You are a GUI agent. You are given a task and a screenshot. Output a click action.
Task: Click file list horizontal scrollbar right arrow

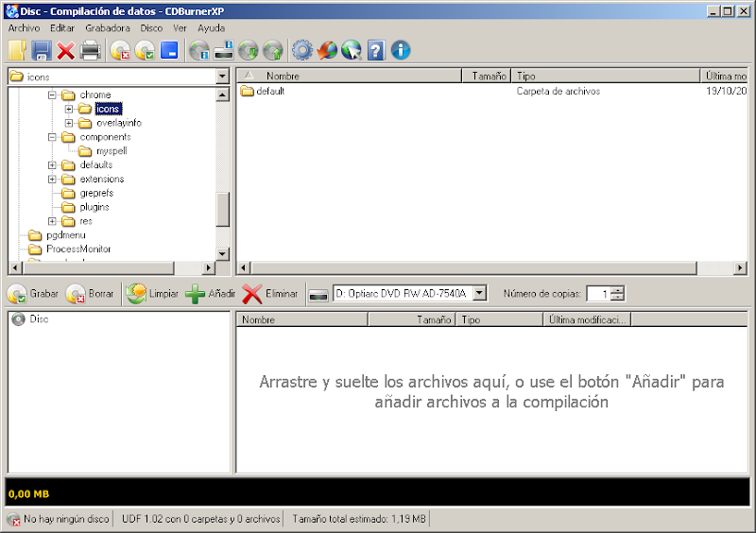[740, 267]
